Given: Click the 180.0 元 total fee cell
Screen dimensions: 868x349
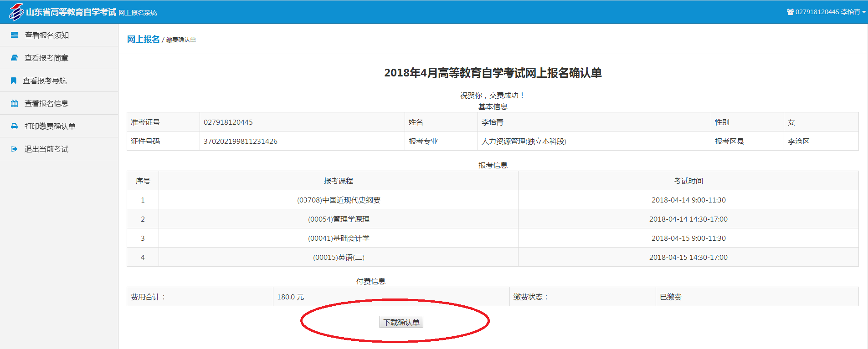Looking at the screenshot, I should coord(290,297).
